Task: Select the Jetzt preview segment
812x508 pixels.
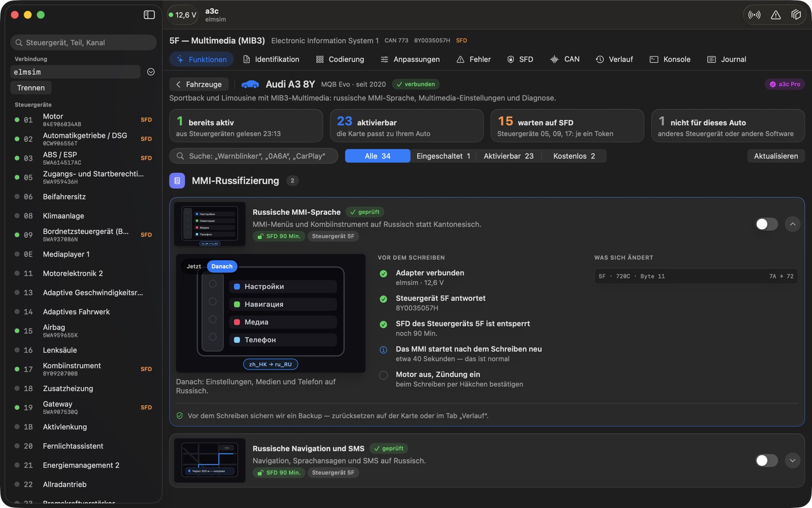Action: coord(194,266)
